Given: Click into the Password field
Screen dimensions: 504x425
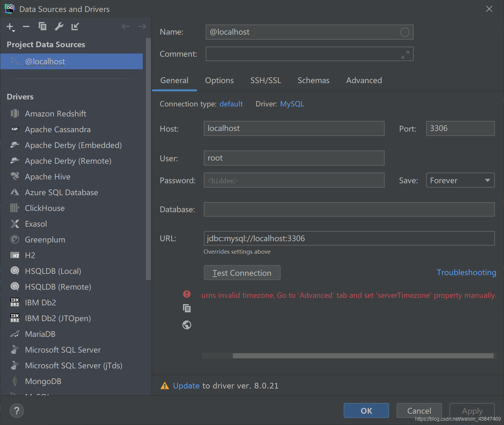Looking at the screenshot, I should pyautogui.click(x=294, y=180).
